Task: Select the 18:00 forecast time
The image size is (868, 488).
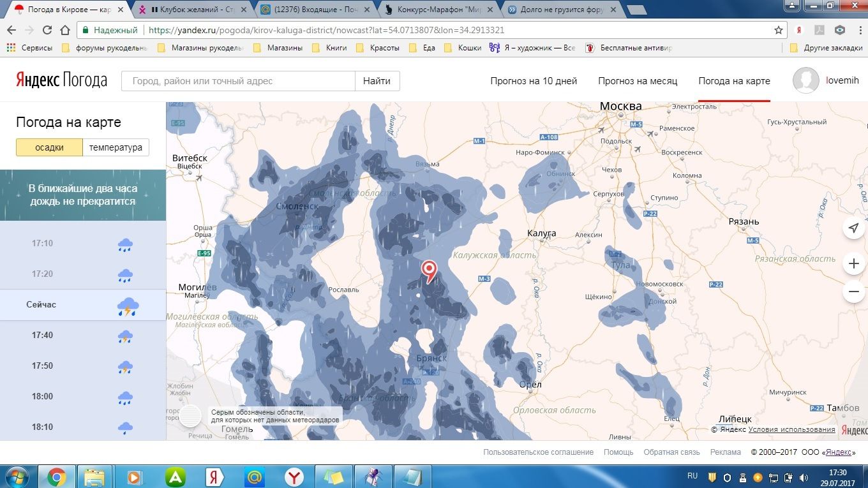Action: point(43,397)
